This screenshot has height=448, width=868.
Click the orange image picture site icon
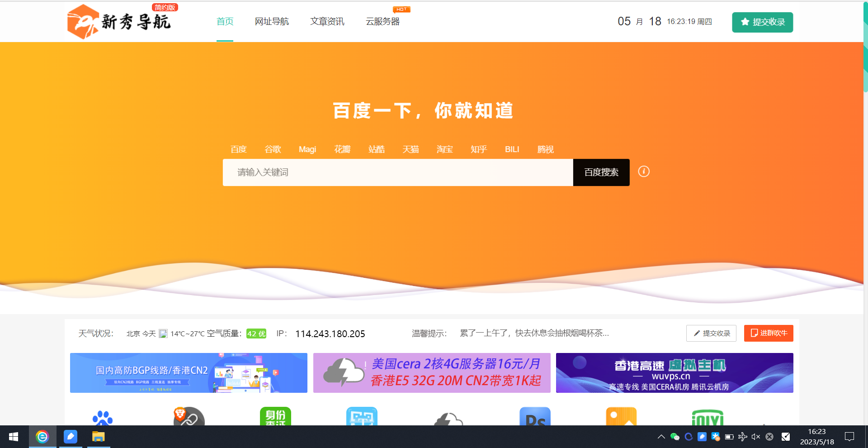[x=621, y=416]
